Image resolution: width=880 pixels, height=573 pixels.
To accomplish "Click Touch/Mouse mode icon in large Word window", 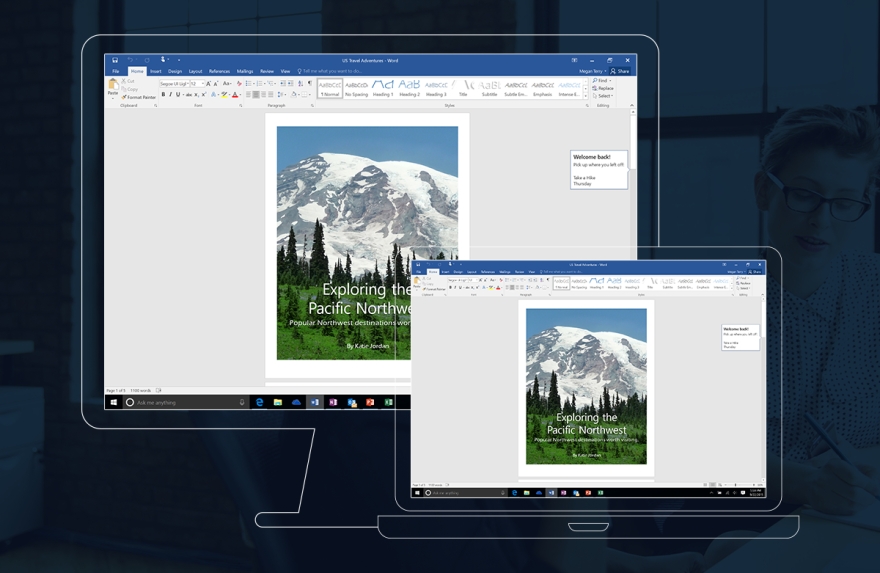I will (x=163, y=59).
